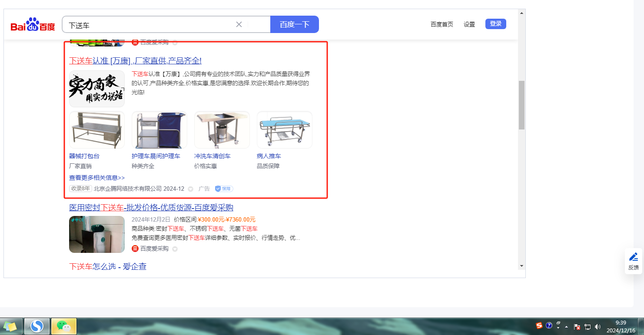Click the 冲洗车清创车 product image
Image resolution: width=644 pixels, height=335 pixels.
pyautogui.click(x=222, y=130)
